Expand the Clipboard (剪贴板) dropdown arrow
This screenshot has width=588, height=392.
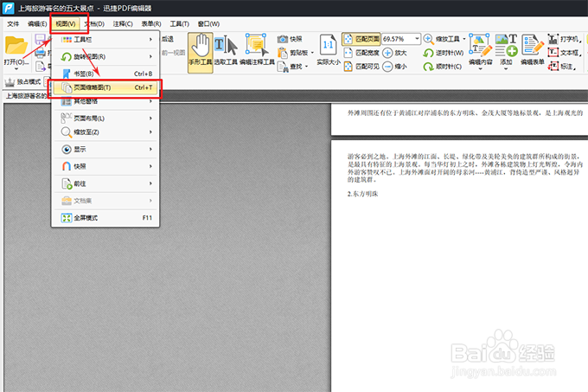pyautogui.click(x=312, y=53)
